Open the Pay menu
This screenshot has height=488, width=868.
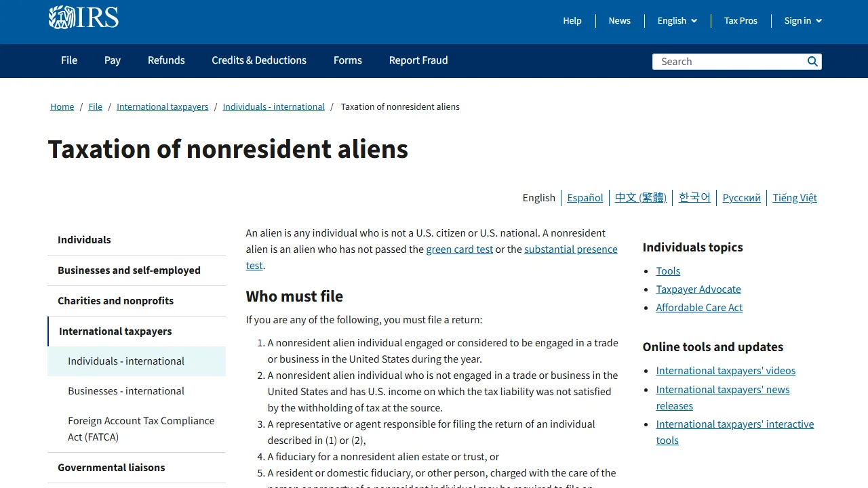tap(113, 60)
